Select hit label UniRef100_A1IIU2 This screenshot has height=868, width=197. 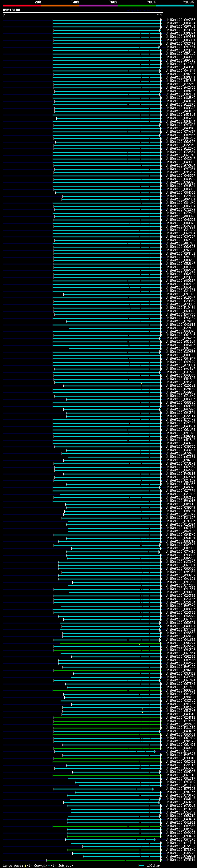click(x=180, y=785)
